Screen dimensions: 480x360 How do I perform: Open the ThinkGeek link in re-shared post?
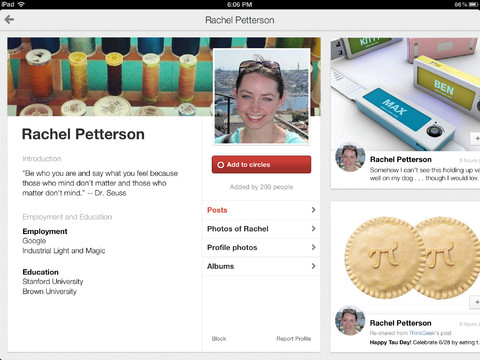(422, 333)
